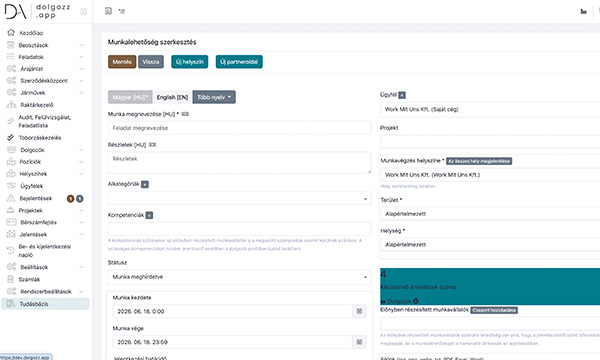
Task: Click the Projekt input field
Action: pos(490,141)
